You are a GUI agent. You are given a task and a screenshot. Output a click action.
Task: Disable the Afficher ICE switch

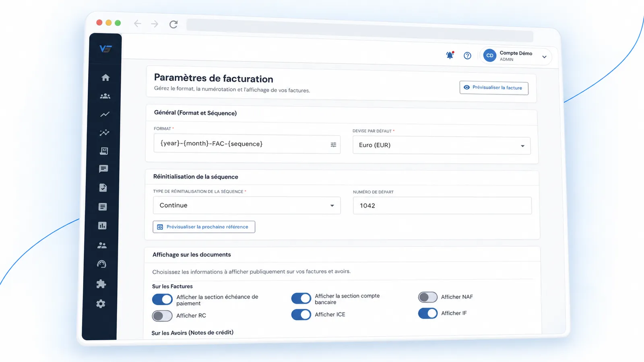301,315
